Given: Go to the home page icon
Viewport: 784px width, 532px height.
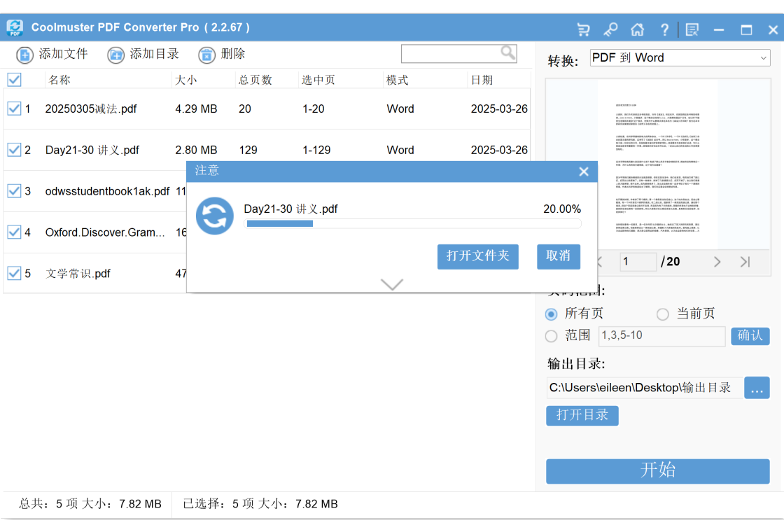Looking at the screenshot, I should pyautogui.click(x=638, y=29).
